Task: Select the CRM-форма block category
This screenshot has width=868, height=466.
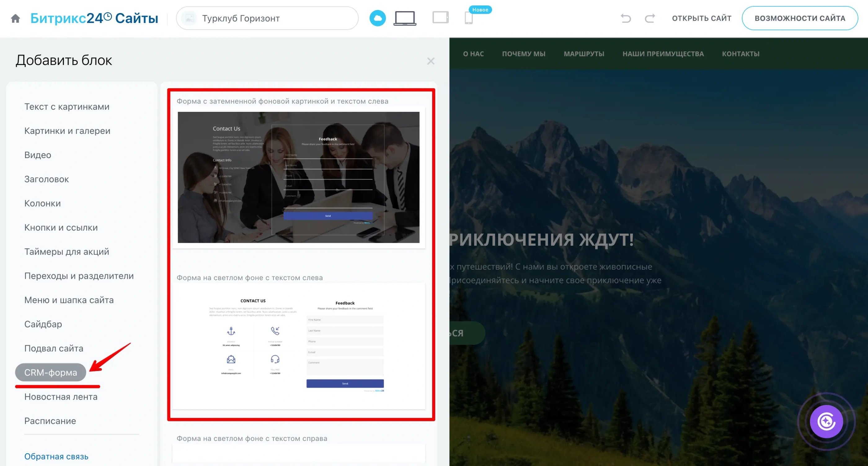Action: (51, 372)
